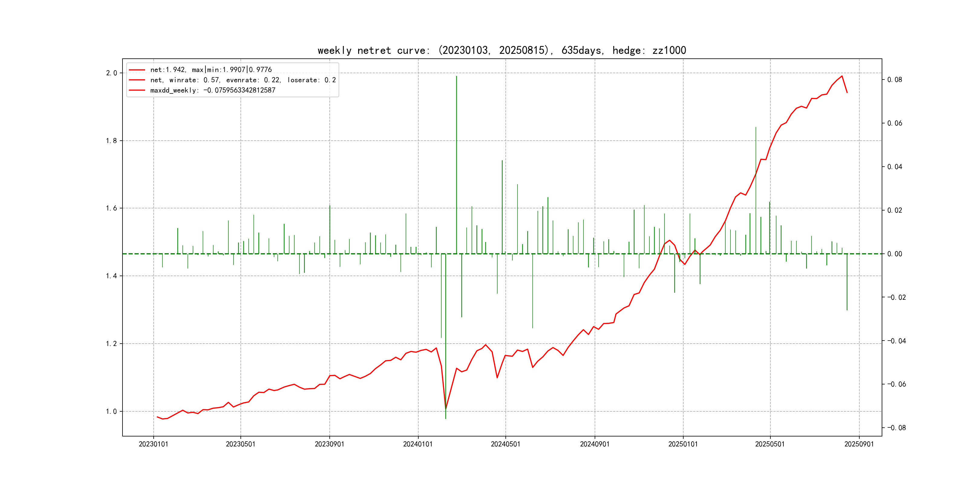Click the 20240101 x-axis date label

click(x=418, y=444)
